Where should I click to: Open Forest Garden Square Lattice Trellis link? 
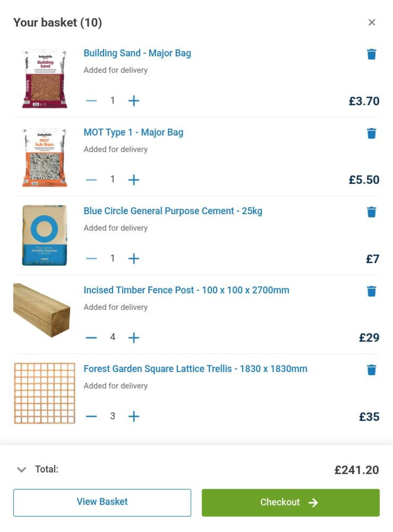click(195, 369)
